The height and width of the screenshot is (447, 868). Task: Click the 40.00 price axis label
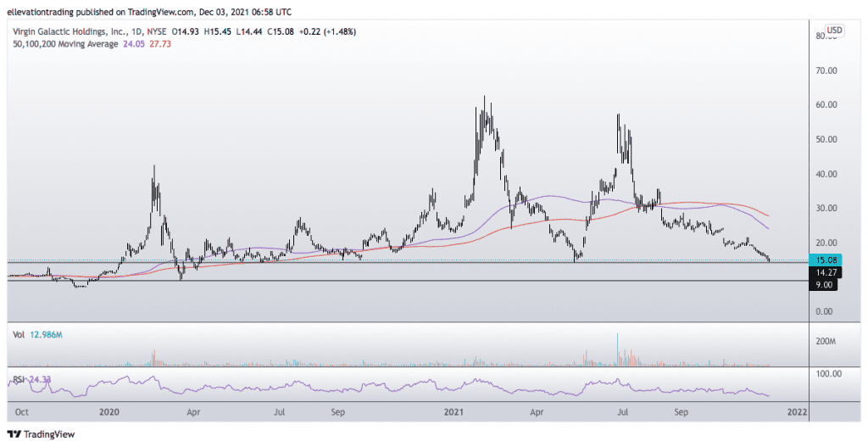click(x=826, y=174)
